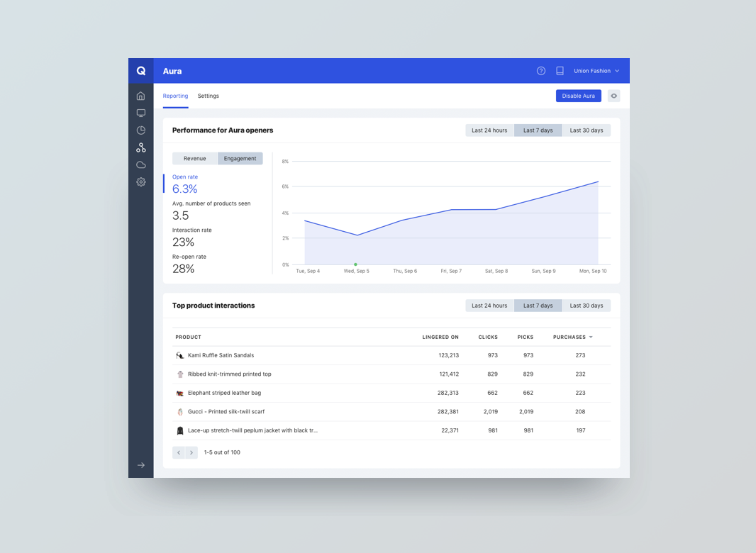Open the pie chart analytics icon
Viewport: 756px width, 553px height.
click(141, 130)
